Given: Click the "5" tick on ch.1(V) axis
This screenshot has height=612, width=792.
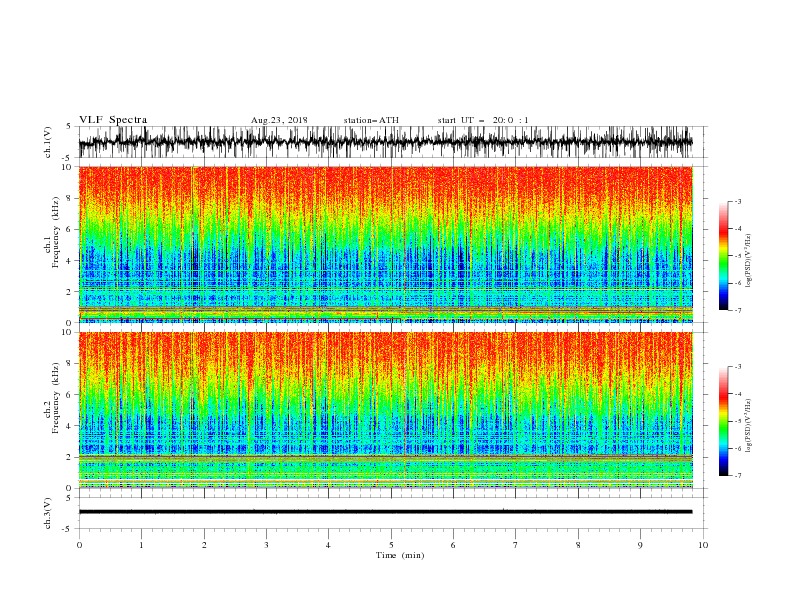Looking at the screenshot, I should 69,127.
